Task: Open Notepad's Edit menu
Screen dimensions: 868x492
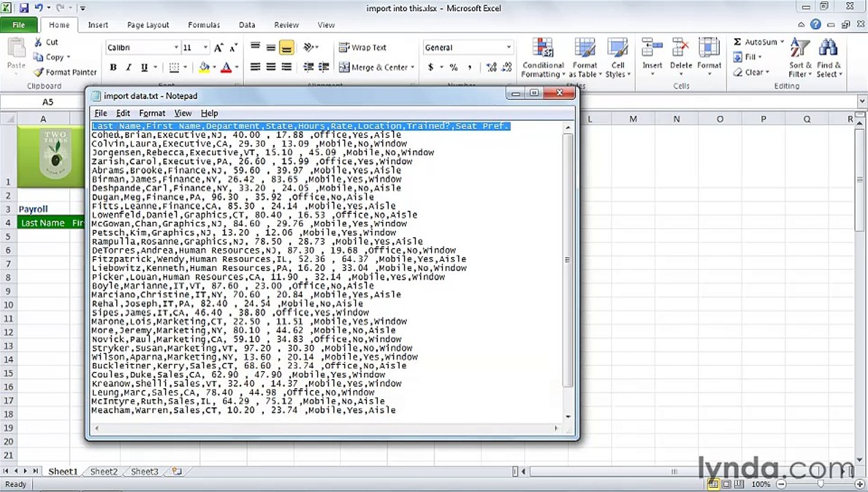Action: click(123, 113)
